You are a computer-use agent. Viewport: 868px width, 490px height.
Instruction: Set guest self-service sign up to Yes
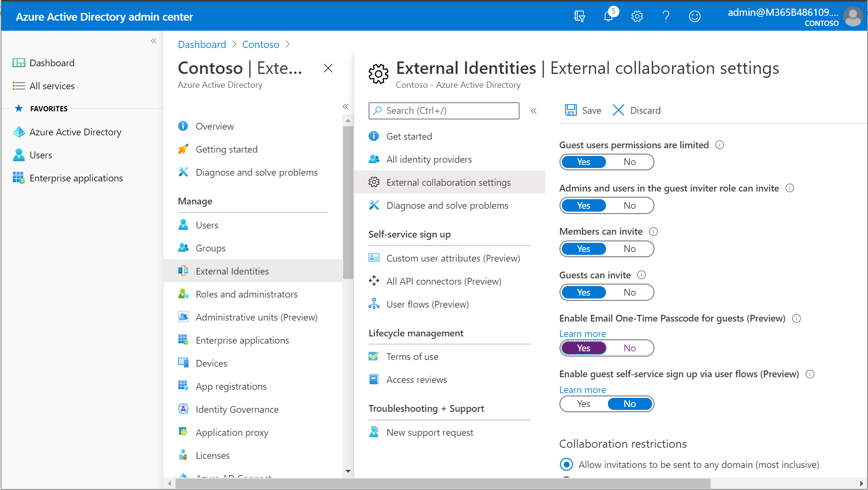[x=584, y=404]
